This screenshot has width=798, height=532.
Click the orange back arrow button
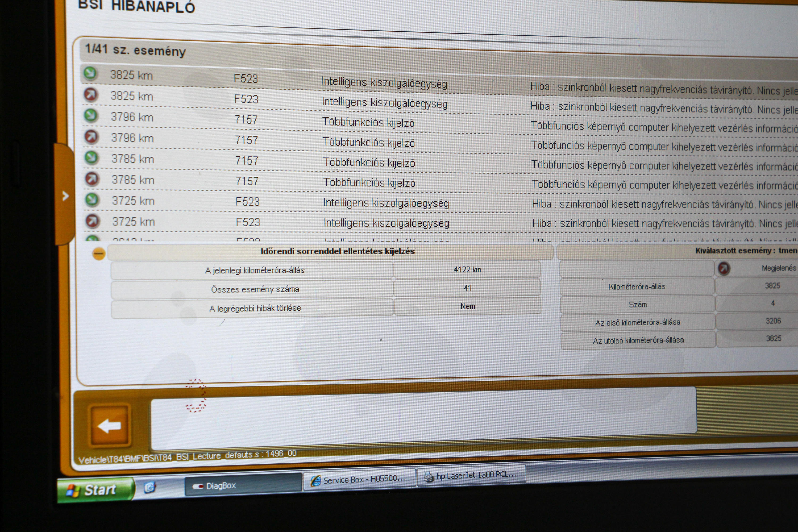tap(109, 425)
